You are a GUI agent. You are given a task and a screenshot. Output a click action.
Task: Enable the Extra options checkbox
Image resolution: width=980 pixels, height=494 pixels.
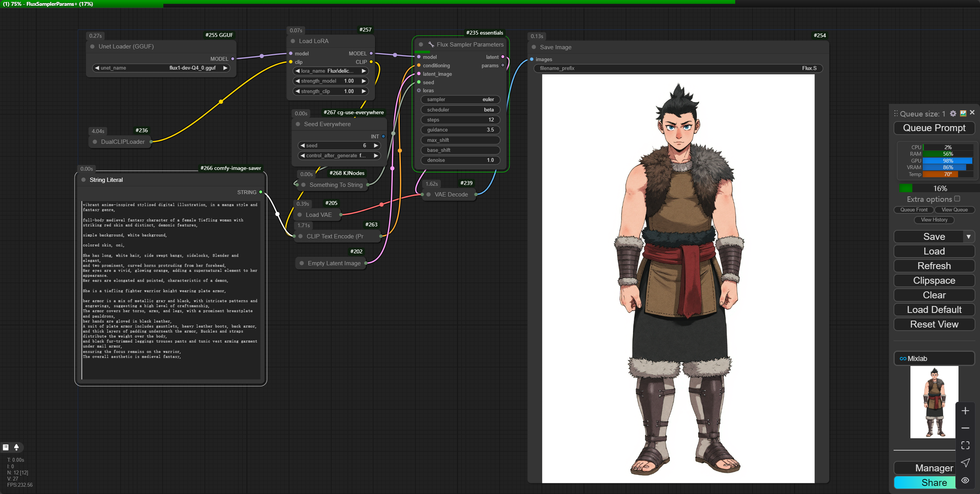(x=957, y=199)
